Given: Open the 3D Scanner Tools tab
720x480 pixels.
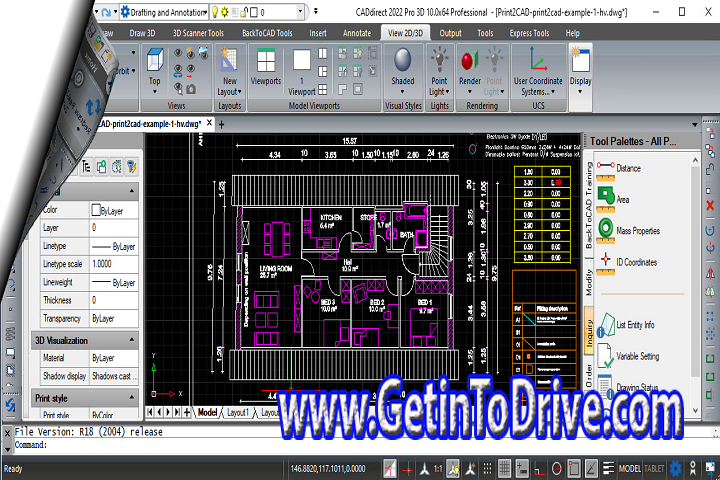Looking at the screenshot, I should click(198, 33).
